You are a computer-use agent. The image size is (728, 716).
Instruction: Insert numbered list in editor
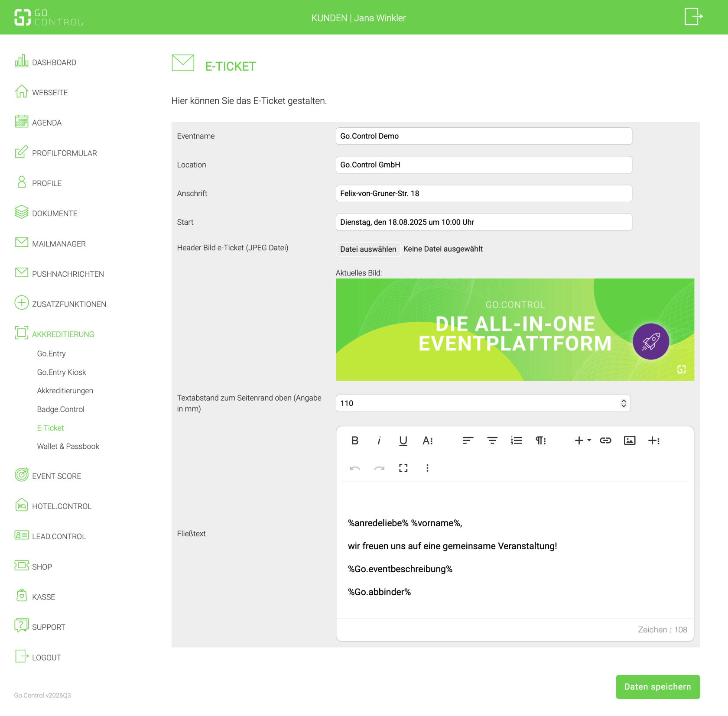517,441
